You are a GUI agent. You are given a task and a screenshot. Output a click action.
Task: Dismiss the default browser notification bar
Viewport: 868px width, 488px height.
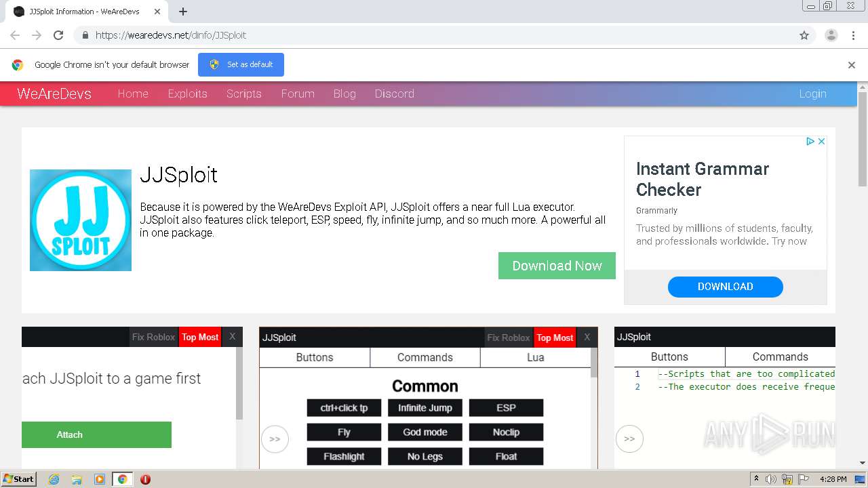852,65
